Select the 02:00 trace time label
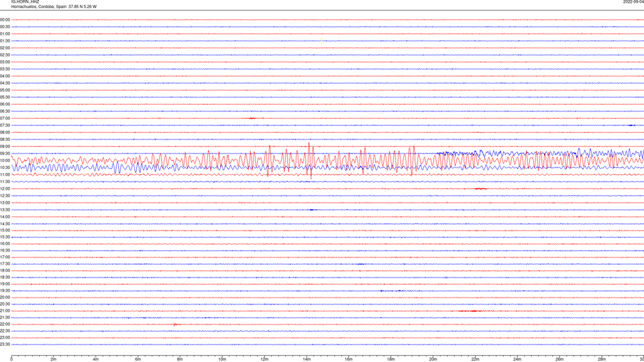The height and width of the screenshot is (362, 644). tap(5, 48)
